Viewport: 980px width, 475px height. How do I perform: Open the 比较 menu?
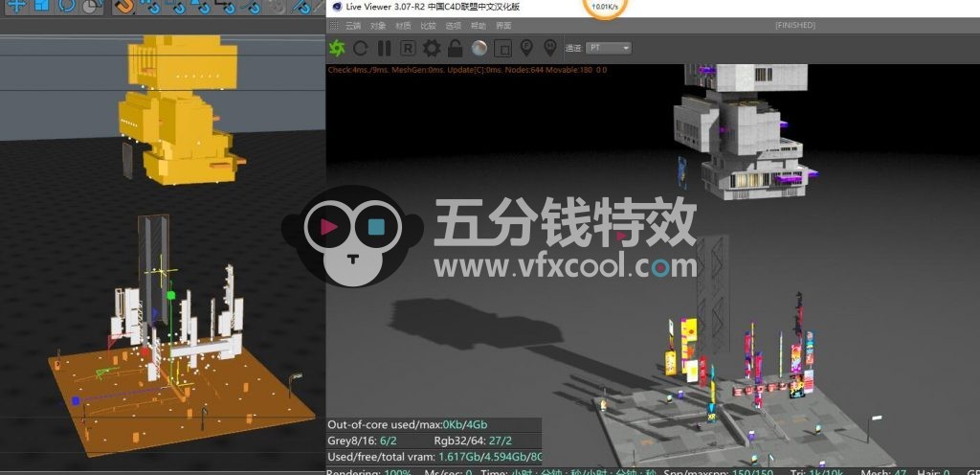[428, 26]
